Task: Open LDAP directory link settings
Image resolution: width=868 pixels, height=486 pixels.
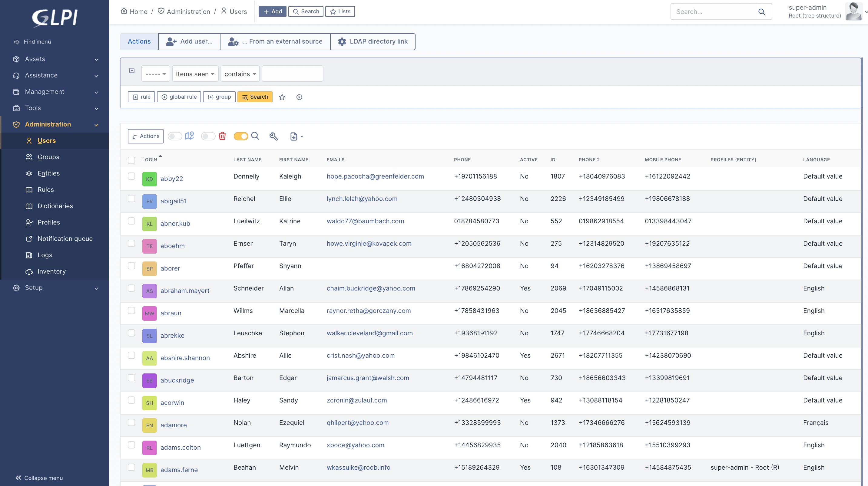Action: (x=373, y=41)
